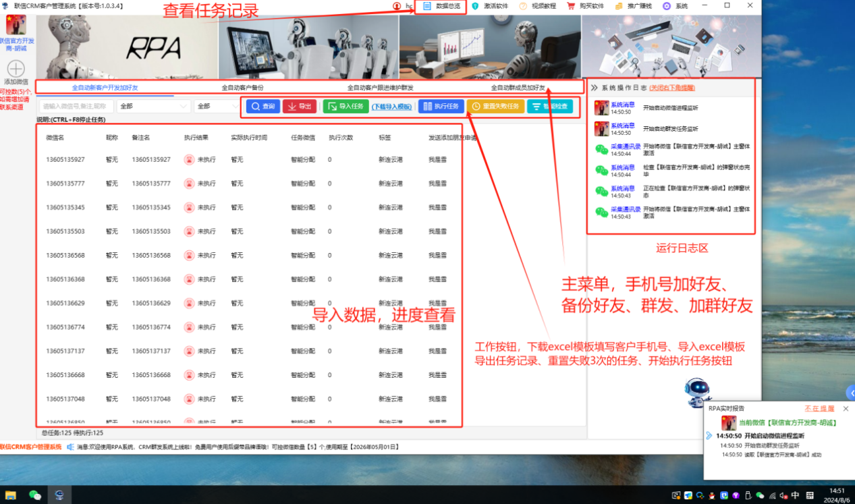Screen dimensions: 855x504
Task: Click the 关闭右下角提醒 link
Action: click(671, 88)
